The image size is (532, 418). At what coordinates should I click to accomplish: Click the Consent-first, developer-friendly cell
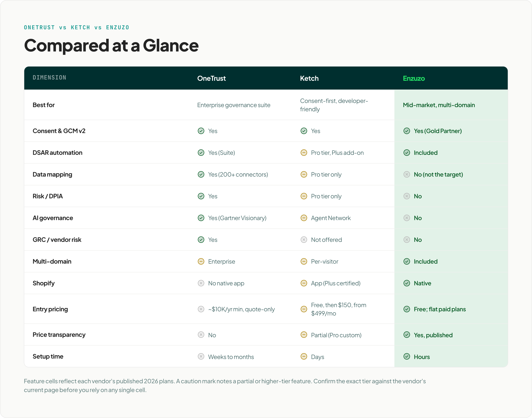tap(334, 105)
